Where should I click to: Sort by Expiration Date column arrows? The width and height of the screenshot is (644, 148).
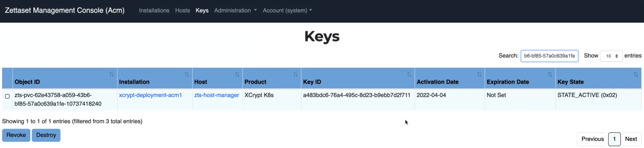pyautogui.click(x=550, y=74)
